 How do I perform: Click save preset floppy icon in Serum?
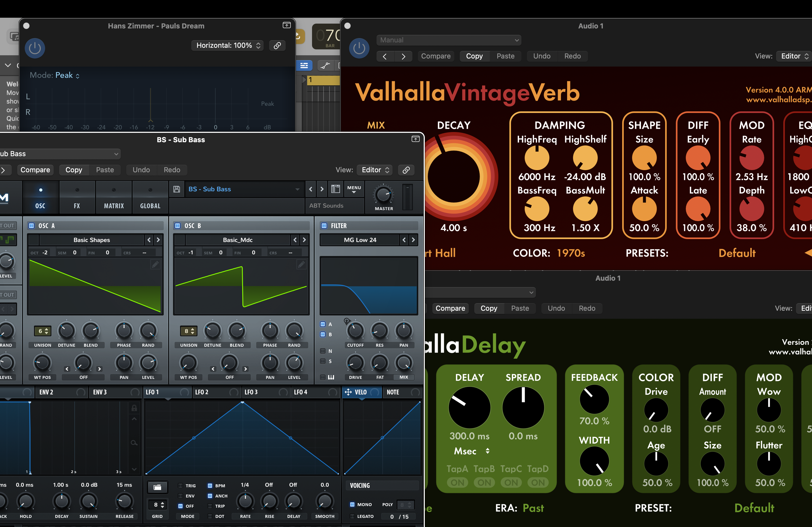coord(177,189)
